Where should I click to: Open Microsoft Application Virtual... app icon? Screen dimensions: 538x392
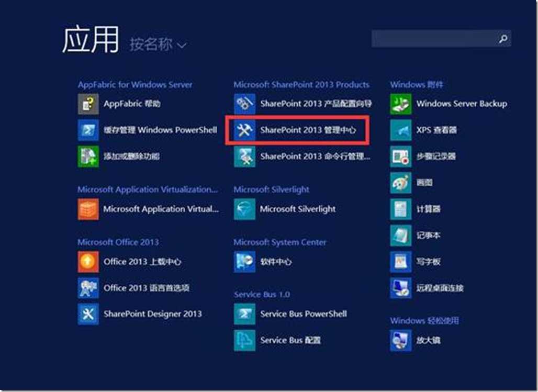[x=88, y=209]
